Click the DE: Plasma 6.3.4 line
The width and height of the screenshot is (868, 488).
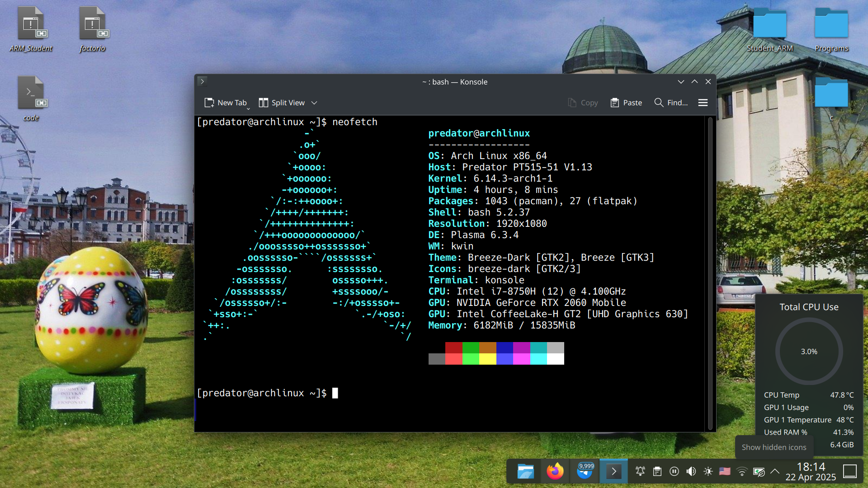click(x=473, y=235)
